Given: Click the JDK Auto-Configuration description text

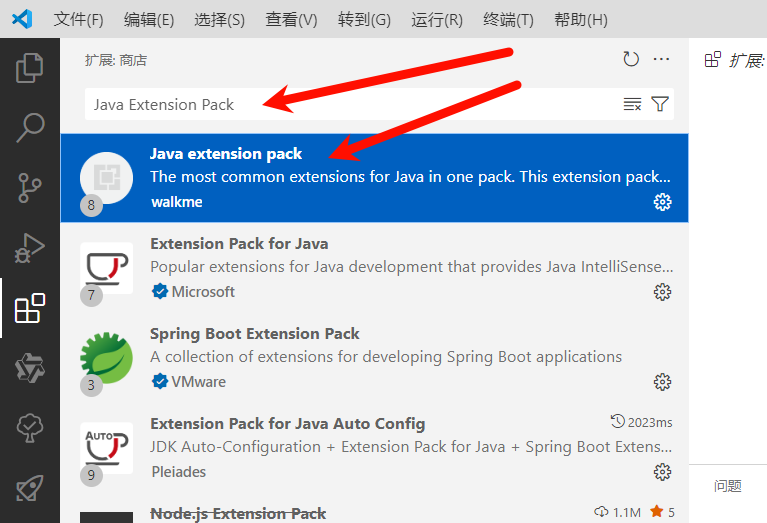Looking at the screenshot, I should (x=411, y=447).
